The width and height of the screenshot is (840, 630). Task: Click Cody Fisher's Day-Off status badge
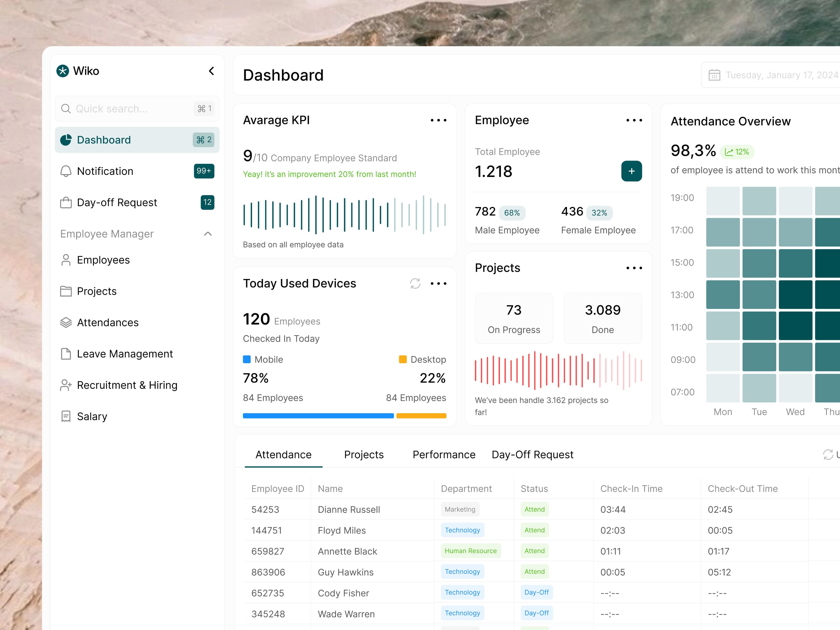point(537,592)
